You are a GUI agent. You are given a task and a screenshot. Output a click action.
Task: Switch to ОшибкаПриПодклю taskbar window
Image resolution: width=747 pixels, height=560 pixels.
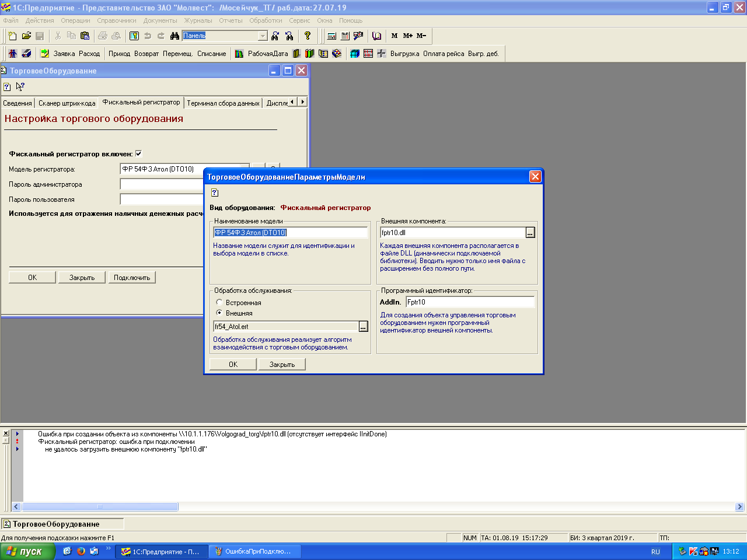254,551
